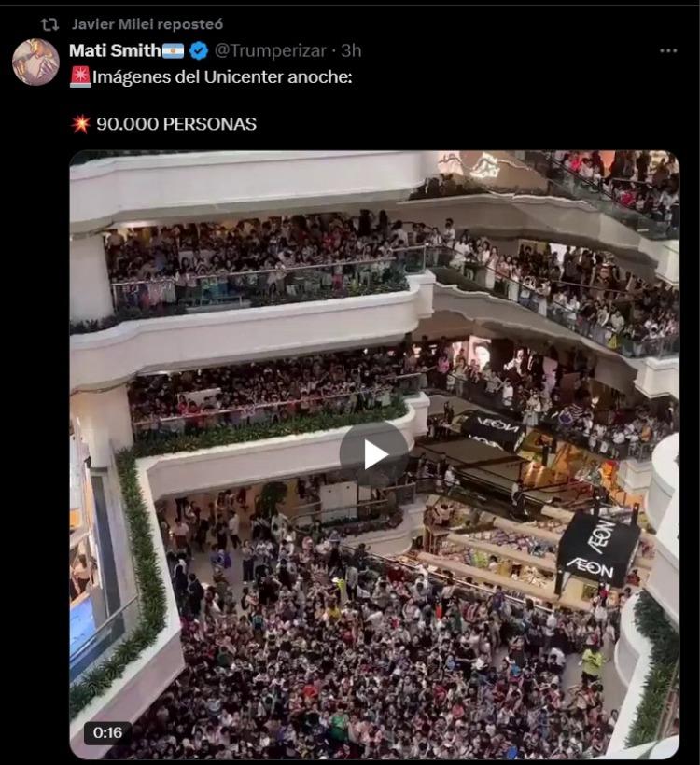Play the embedded tweet video
Viewport: 700px width, 765px height.
pyautogui.click(x=374, y=454)
